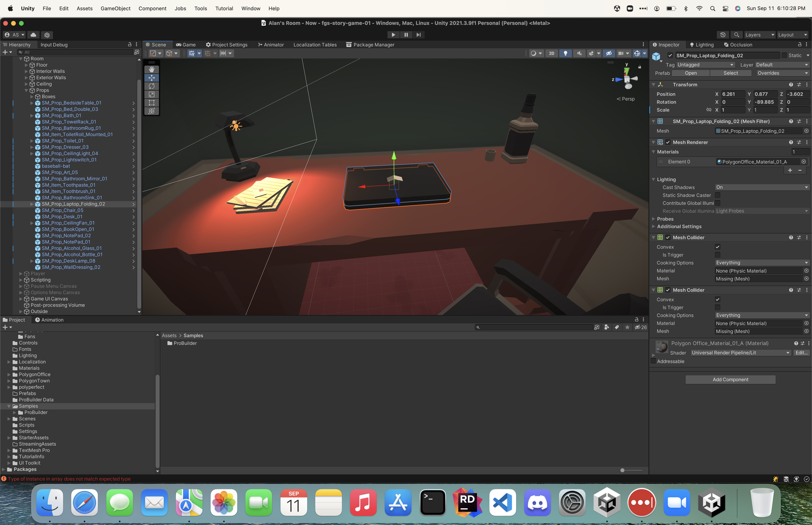Open undo History icon in top toolbar
Viewport: 812px width, 525px height.
click(x=723, y=35)
